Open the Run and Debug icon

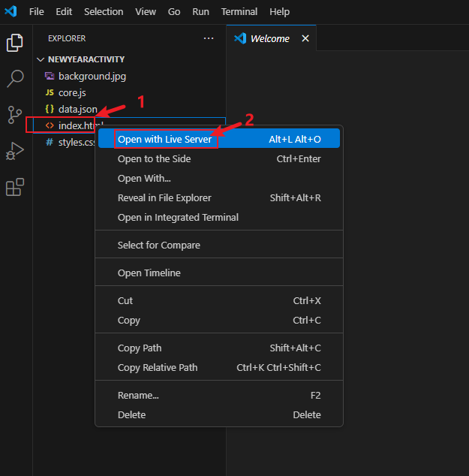pos(15,151)
